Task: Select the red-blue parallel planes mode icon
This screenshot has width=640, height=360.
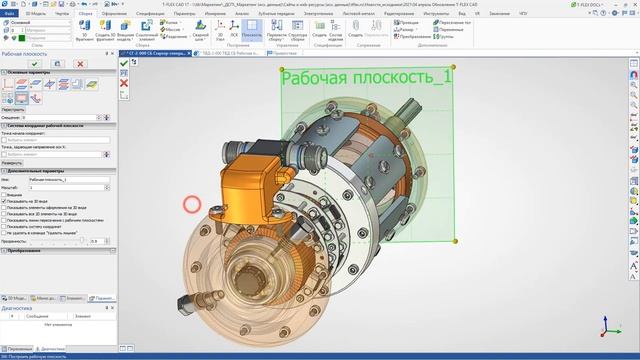Action: [22, 84]
